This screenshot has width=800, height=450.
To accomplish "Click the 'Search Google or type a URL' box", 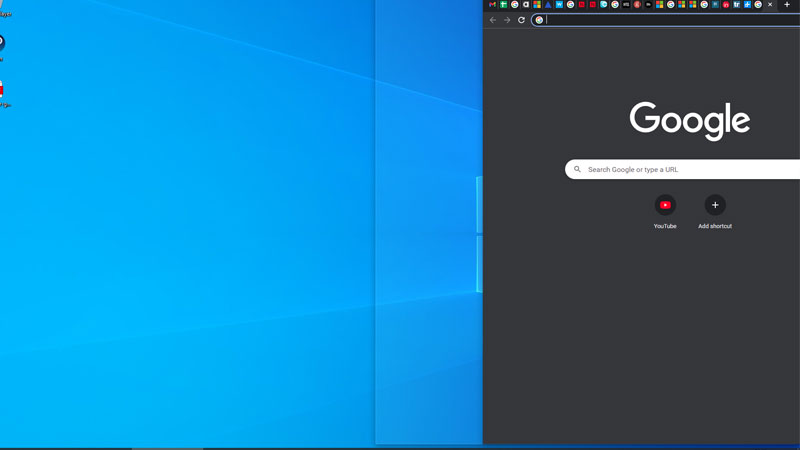I will click(x=683, y=169).
